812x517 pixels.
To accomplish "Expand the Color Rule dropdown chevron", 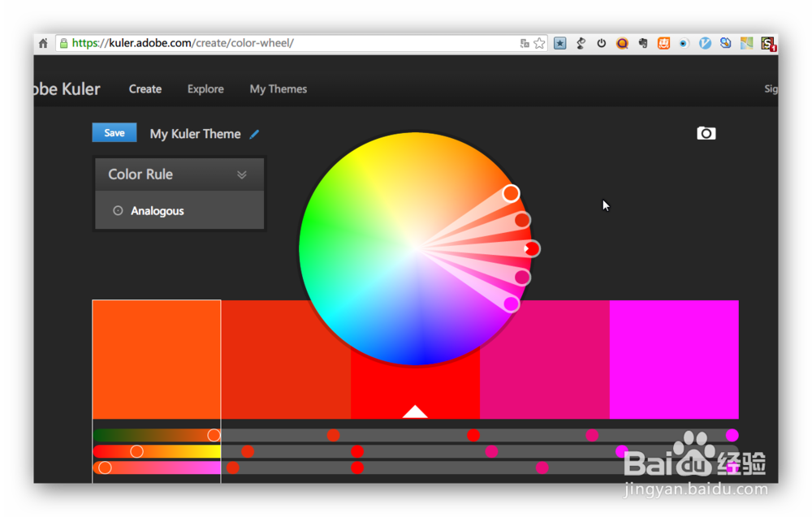I will tap(242, 174).
